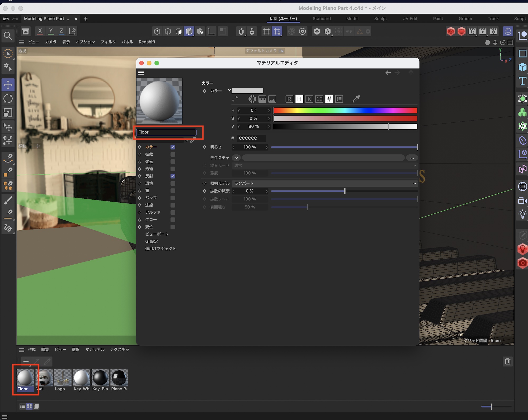Viewport: 528px width, 420px height.
Task: Open the テクスチャ dropdown arrow
Action: click(x=236, y=158)
